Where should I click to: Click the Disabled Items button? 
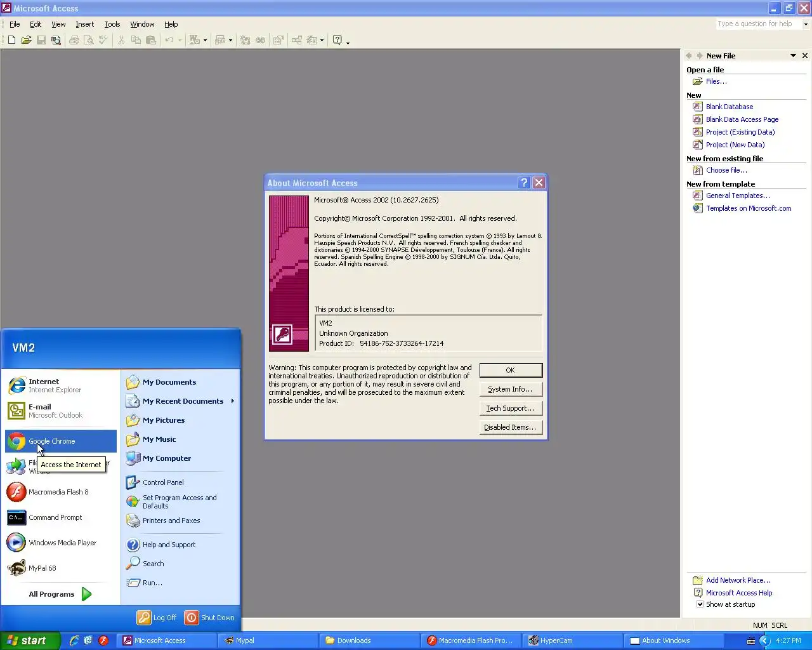511,427
